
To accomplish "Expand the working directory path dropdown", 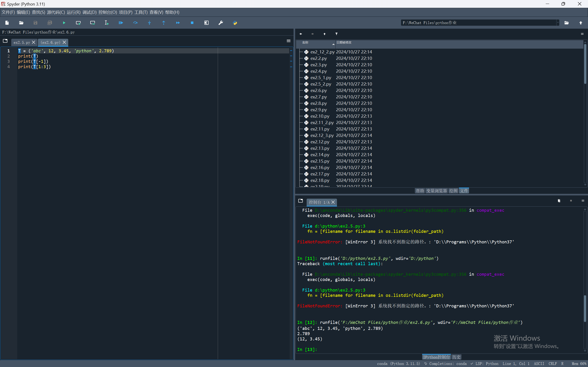I will (558, 23).
